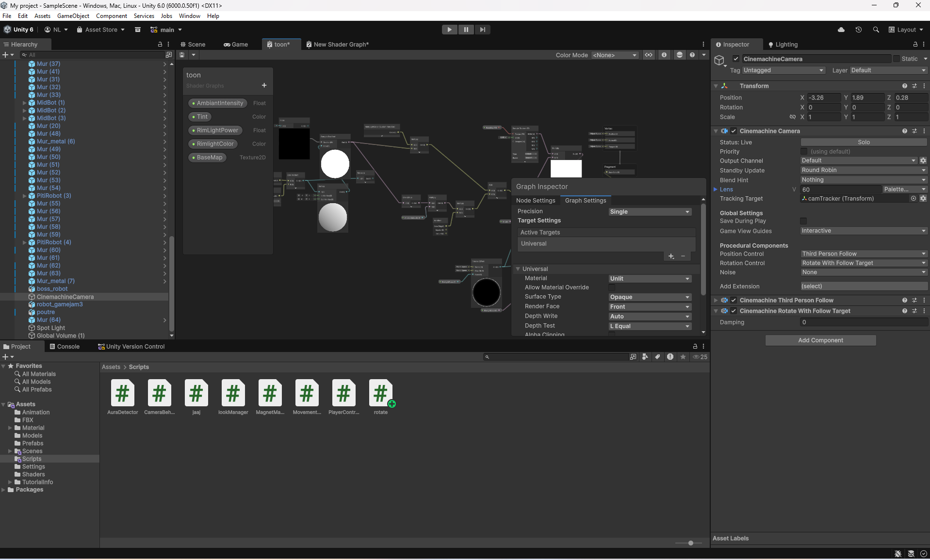Open the GameObject menu
This screenshot has height=560, width=930.
73,16
